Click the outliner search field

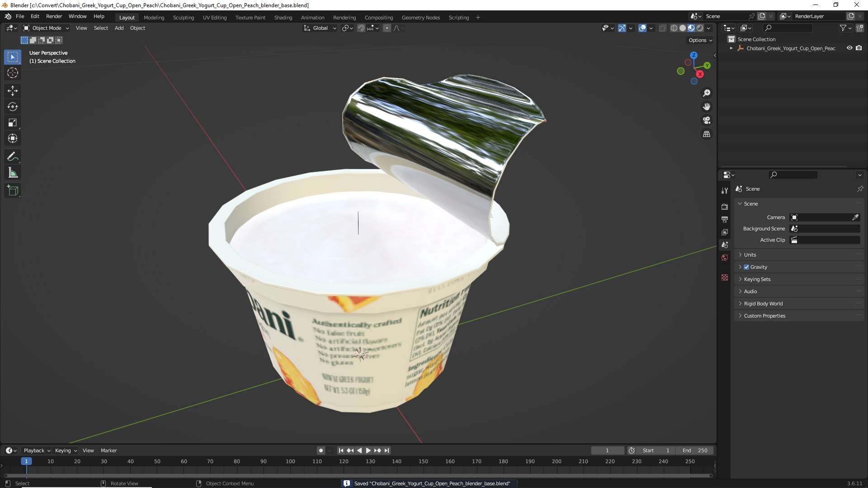click(x=788, y=28)
